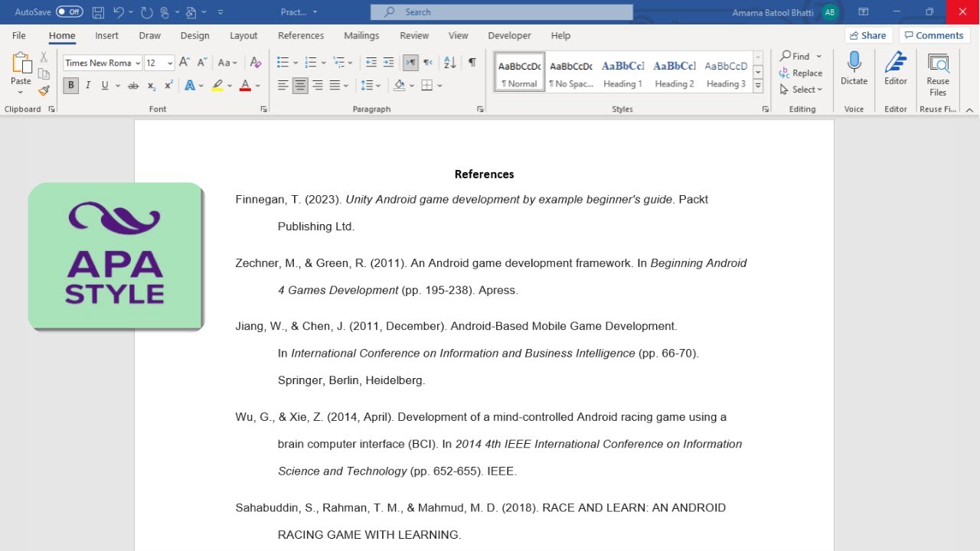Toggle Strikethrough formatting

(x=133, y=86)
